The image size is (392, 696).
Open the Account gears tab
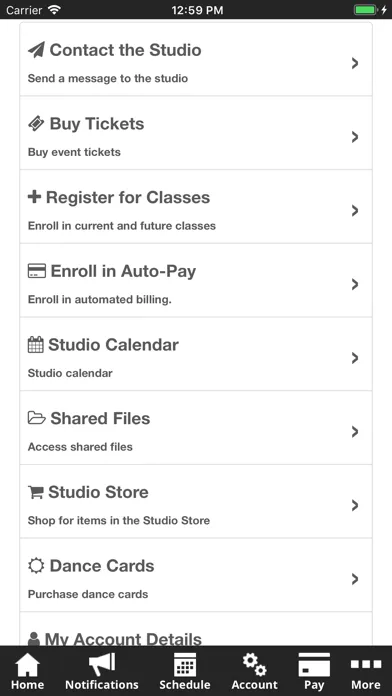(x=254, y=671)
